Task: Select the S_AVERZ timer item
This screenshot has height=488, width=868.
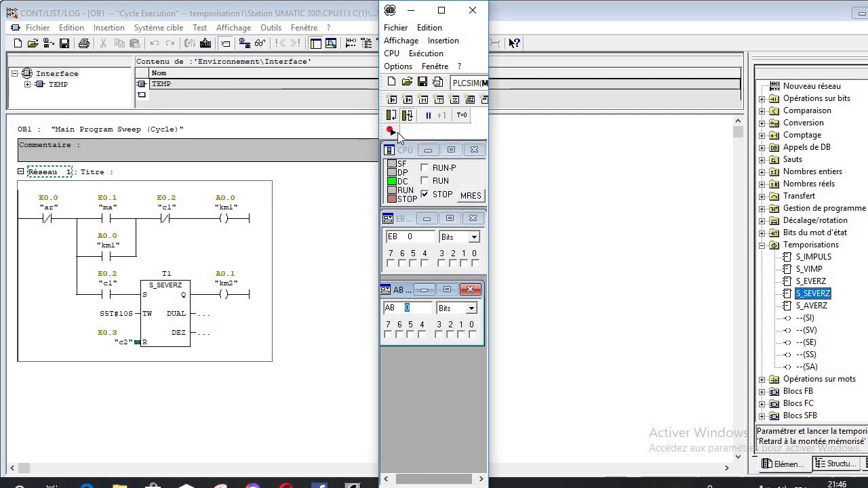Action: click(811, 306)
